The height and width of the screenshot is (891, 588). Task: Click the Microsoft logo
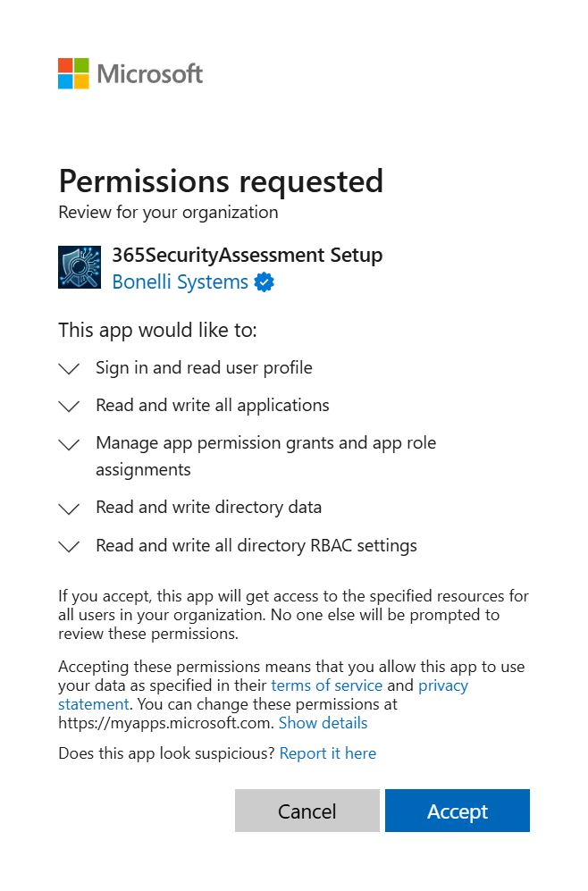[x=130, y=73]
